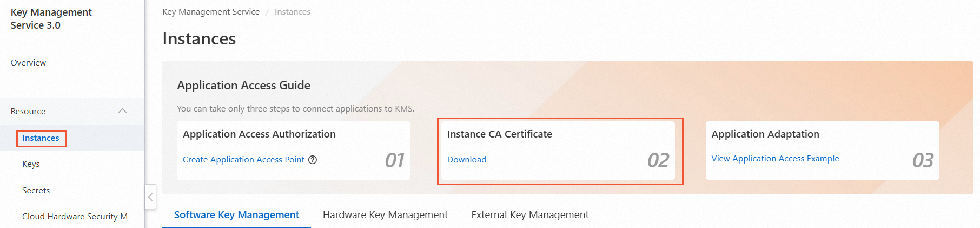Click the Resource section header
This screenshot has width=980, height=228.
pyautogui.click(x=72, y=111)
